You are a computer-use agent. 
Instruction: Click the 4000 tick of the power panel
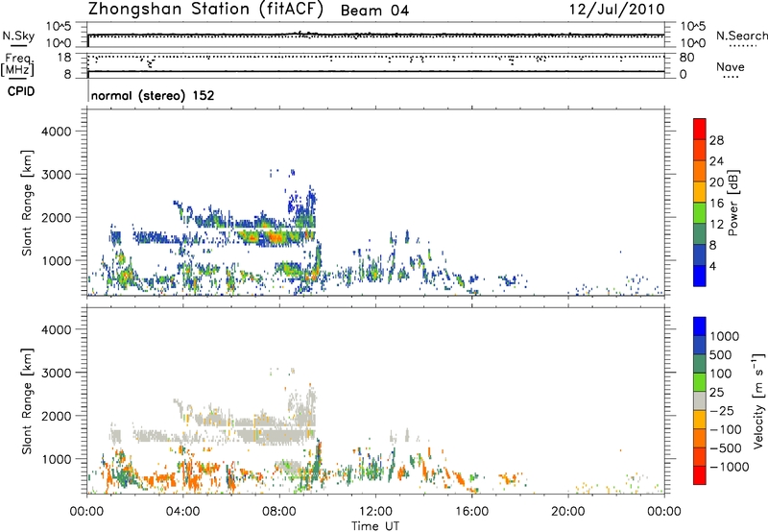pyautogui.click(x=56, y=132)
